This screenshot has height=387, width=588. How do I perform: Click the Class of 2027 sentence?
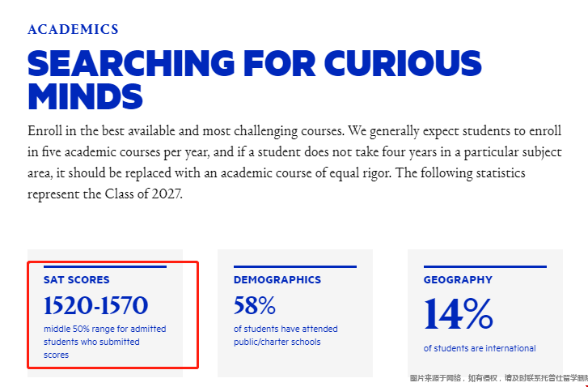click(277, 184)
